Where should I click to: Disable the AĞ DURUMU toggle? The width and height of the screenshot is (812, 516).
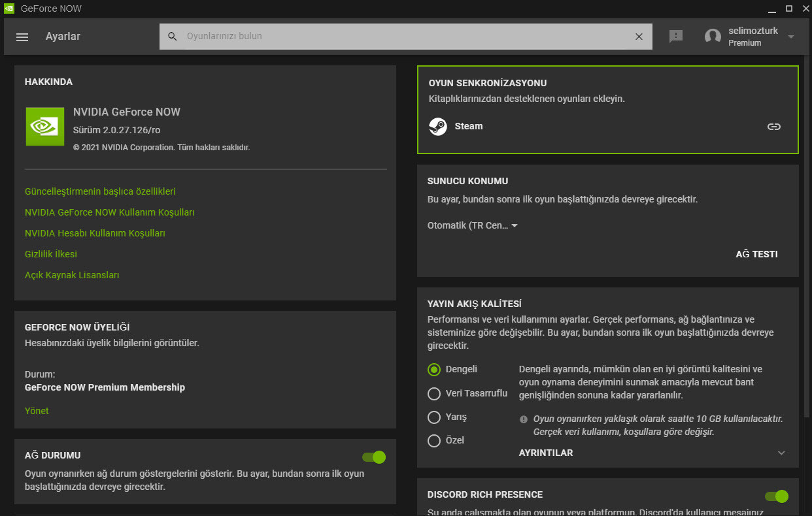(373, 457)
